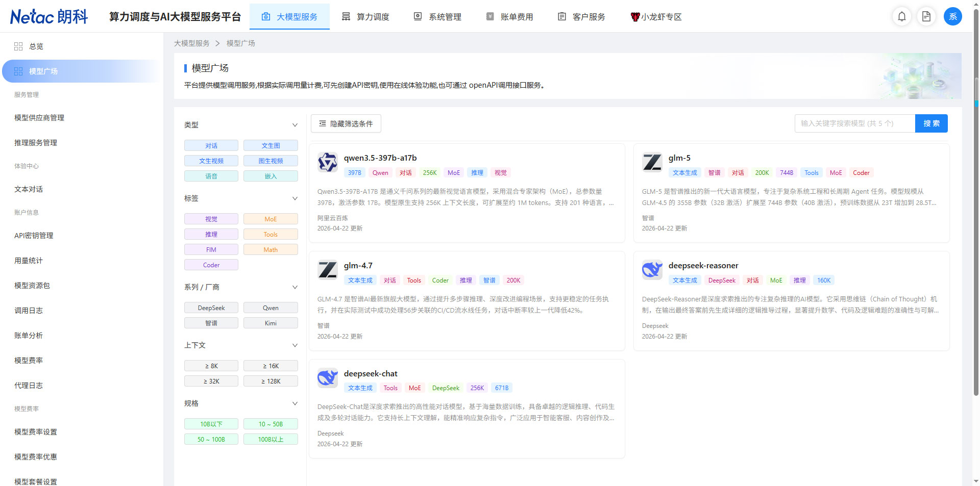Toggle the MoE tag filter in sidebar

[271, 219]
